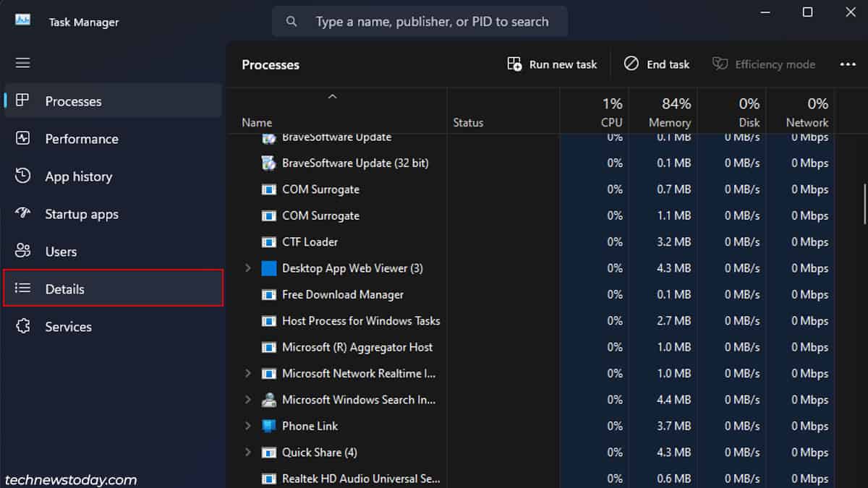This screenshot has width=868, height=488.
Task: Click the Efficiency mode button label
Action: [775, 64]
